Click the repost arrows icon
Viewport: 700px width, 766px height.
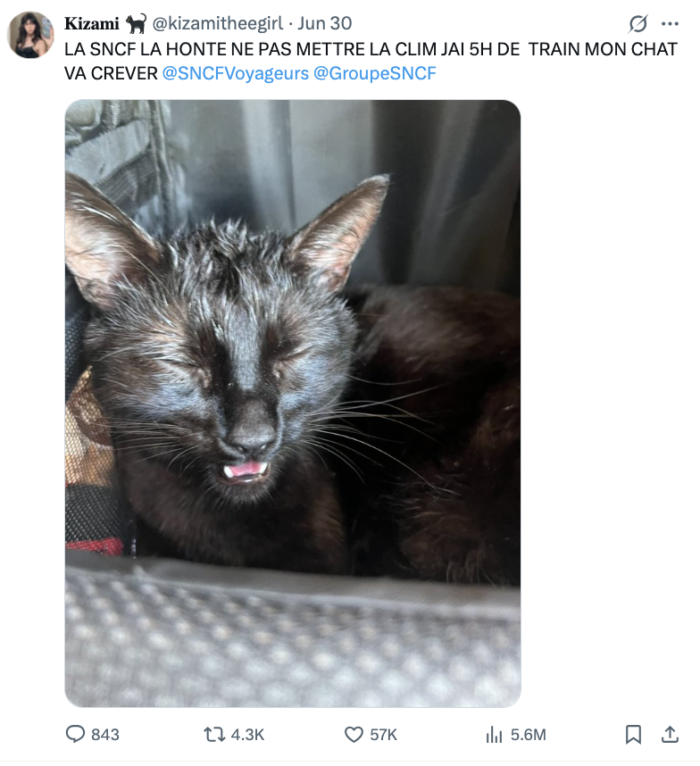[214, 734]
